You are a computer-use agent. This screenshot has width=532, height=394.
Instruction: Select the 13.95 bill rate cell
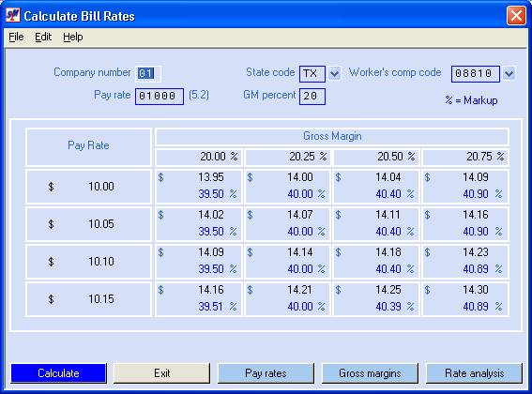pos(199,187)
